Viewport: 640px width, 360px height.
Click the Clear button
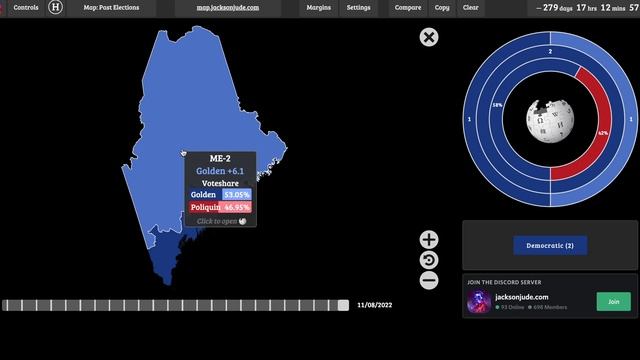coord(470,8)
